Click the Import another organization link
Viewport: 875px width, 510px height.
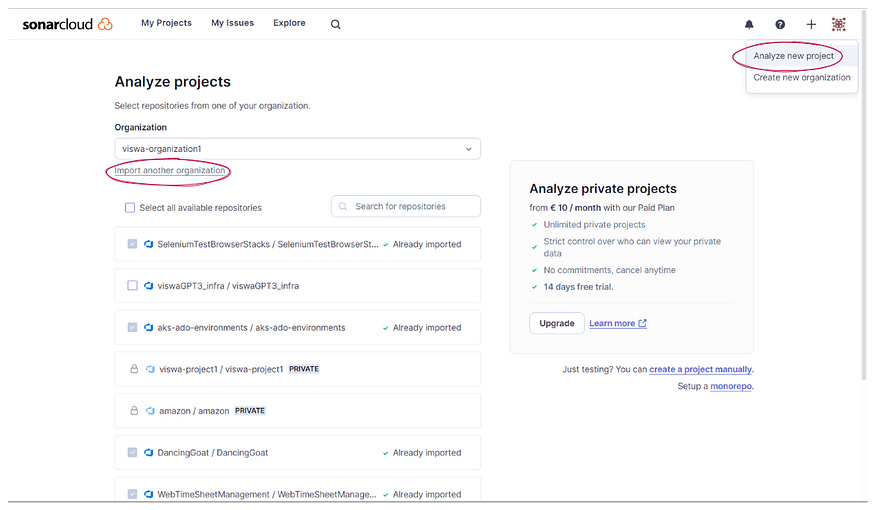pos(170,171)
